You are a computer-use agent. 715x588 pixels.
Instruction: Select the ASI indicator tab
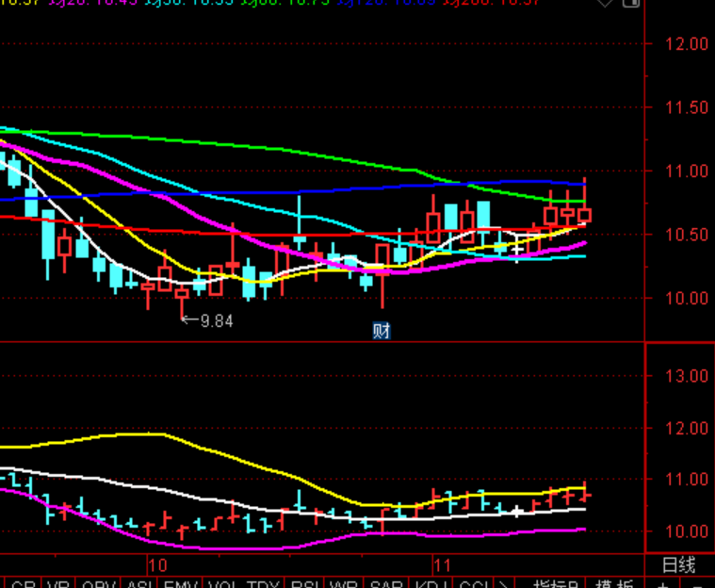(x=139, y=583)
